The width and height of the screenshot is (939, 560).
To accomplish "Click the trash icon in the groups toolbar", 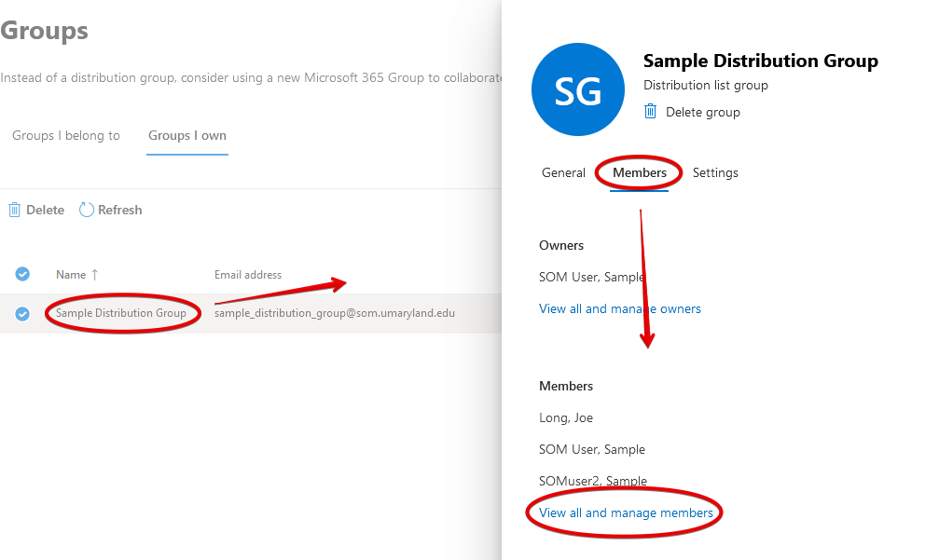I will [14, 211].
